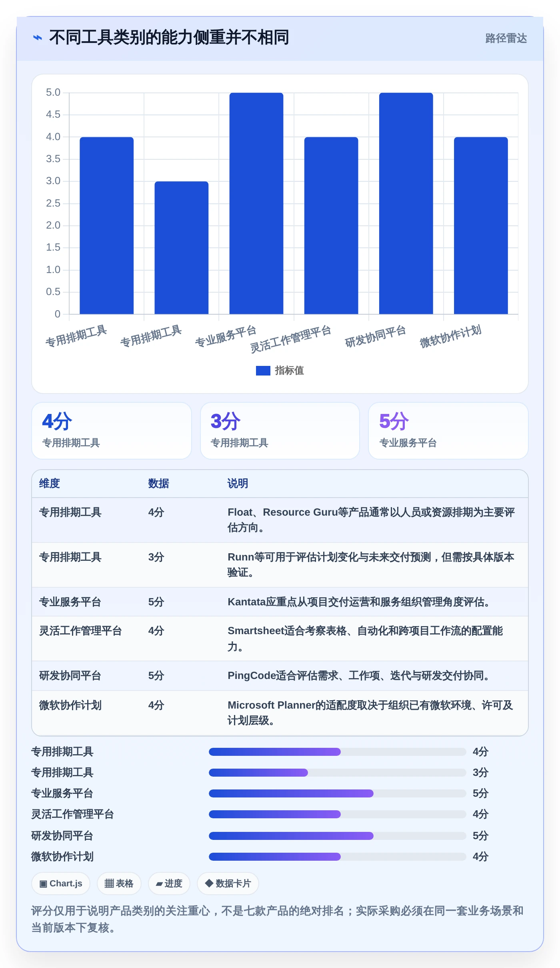
Task: Click the 指标值 legend label
Action: coord(289,371)
